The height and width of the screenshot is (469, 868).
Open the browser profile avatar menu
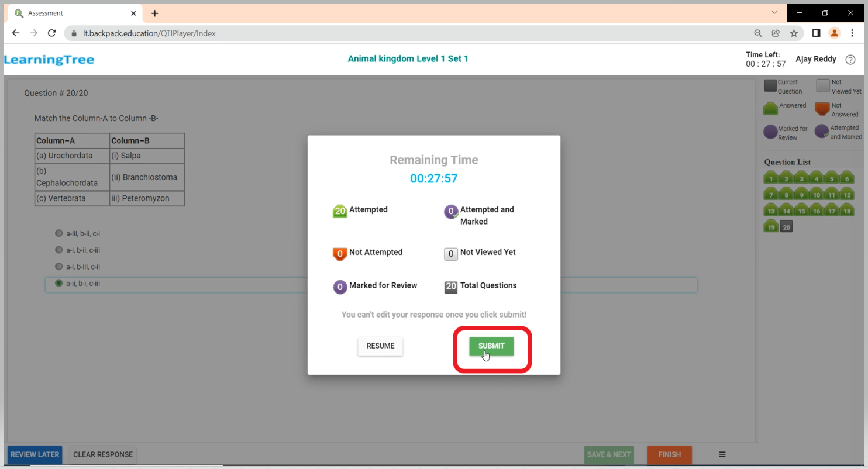pyautogui.click(x=835, y=33)
